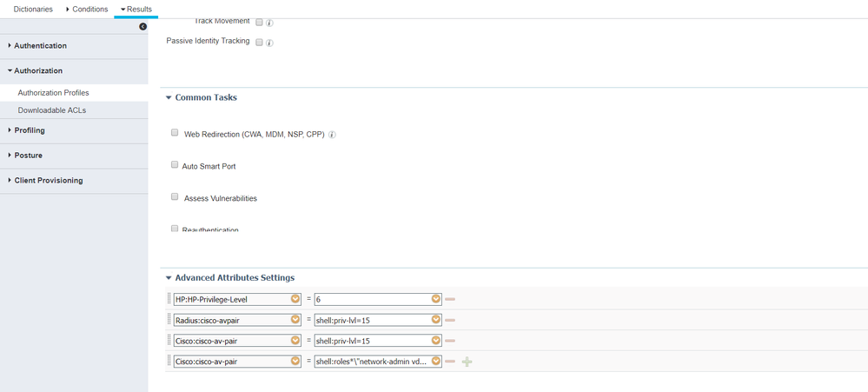Open HP:HP-Privilege-Level attribute dropdown arrow
The image size is (868, 392).
pyautogui.click(x=295, y=299)
